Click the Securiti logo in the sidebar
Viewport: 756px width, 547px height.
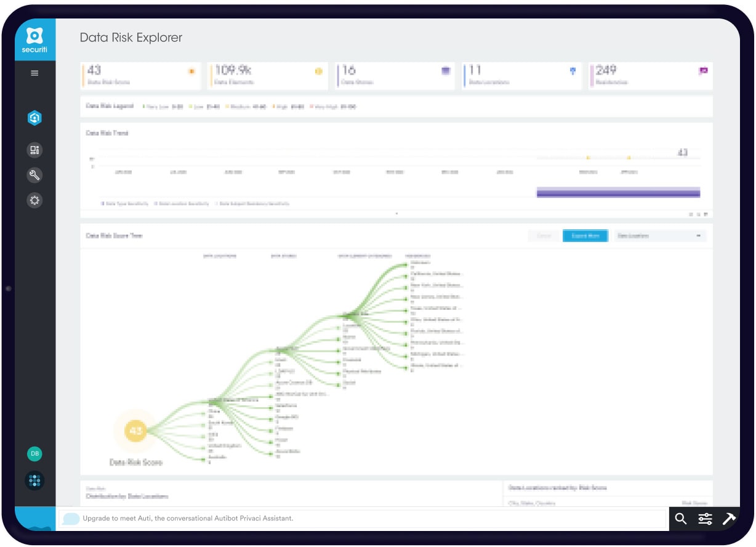(35, 39)
